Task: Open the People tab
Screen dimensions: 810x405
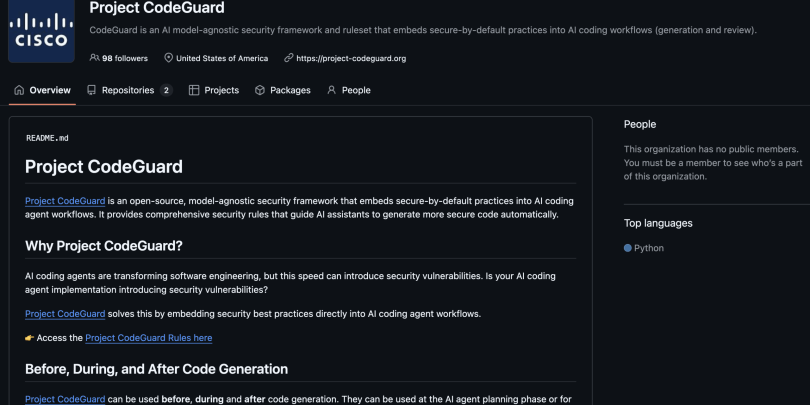Action: (356, 90)
